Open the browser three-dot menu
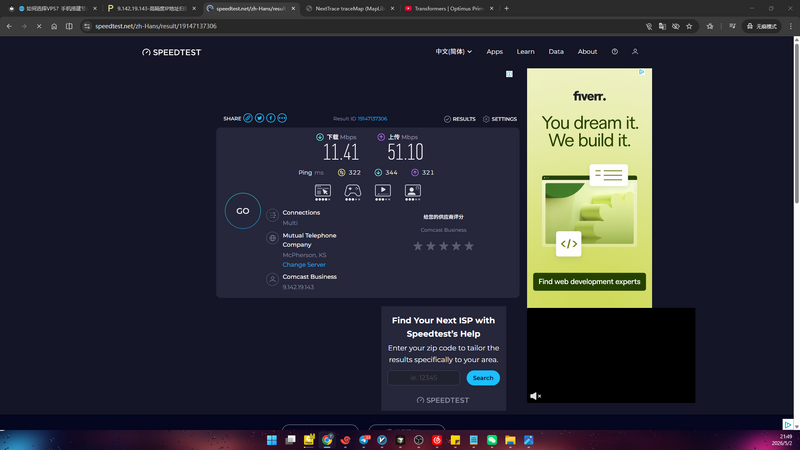 pyautogui.click(x=791, y=26)
